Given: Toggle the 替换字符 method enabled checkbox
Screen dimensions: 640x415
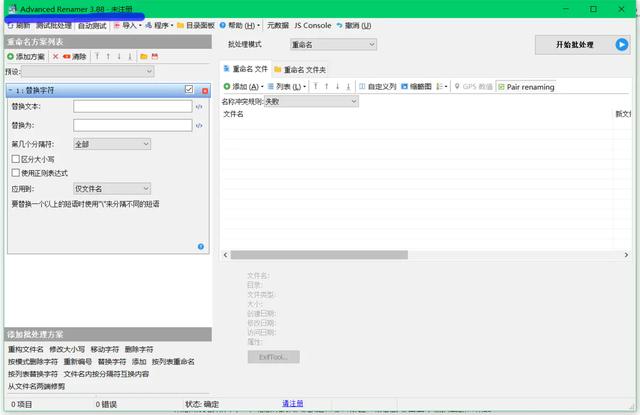Looking at the screenshot, I should coord(189,89).
